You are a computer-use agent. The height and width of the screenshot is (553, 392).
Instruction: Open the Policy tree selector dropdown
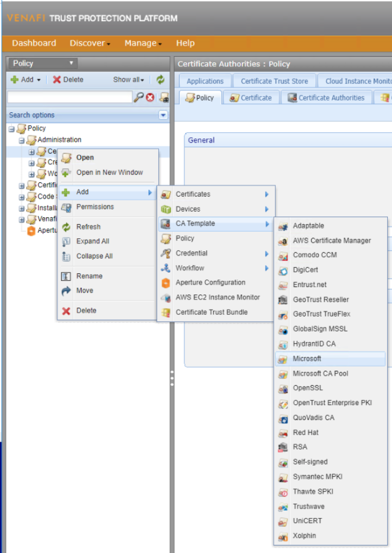point(43,63)
